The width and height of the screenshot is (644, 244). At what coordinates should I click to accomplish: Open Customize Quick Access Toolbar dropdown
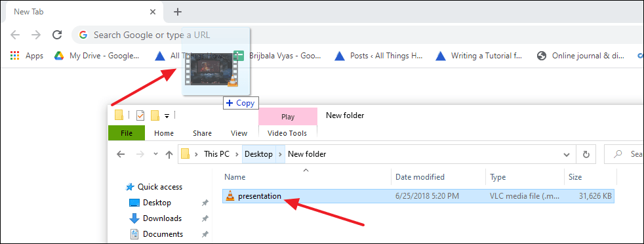(167, 116)
